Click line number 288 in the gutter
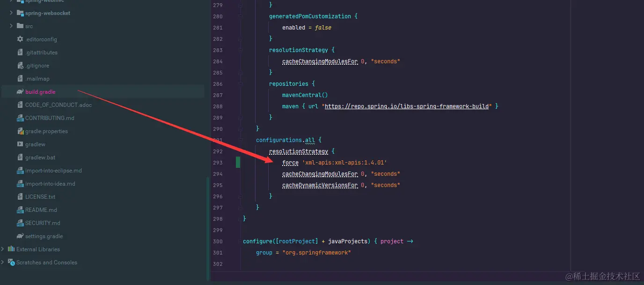The image size is (644, 285). (x=218, y=106)
